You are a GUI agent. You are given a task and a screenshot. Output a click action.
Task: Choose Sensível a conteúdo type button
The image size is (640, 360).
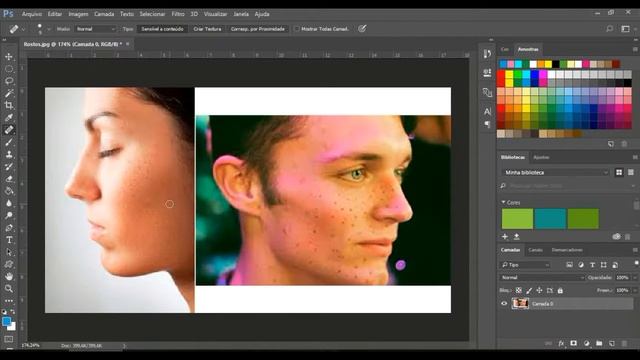click(x=162, y=29)
